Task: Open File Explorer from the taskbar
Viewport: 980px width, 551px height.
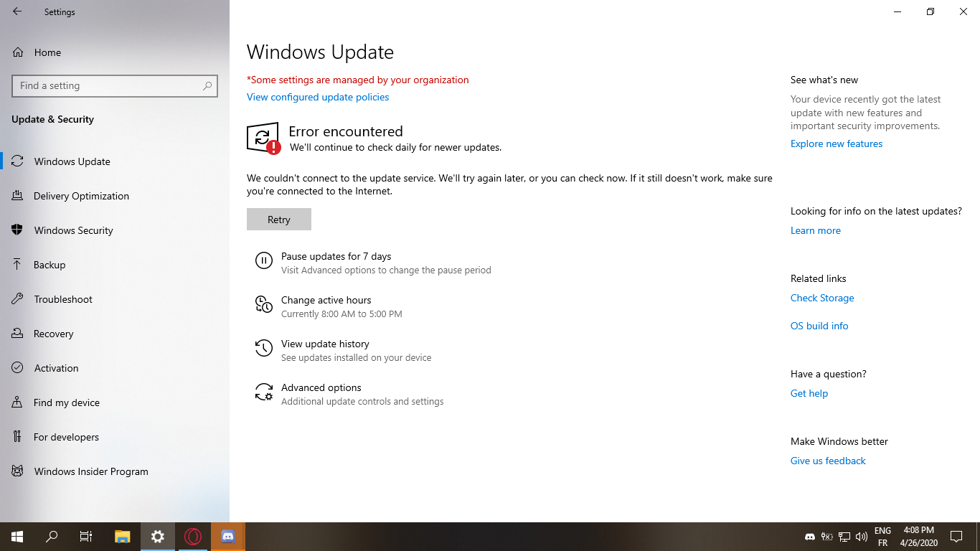Action: click(x=123, y=537)
